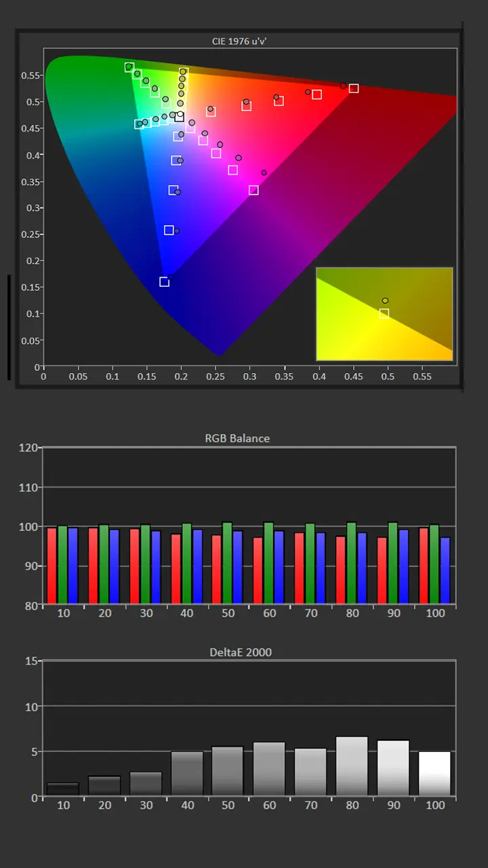This screenshot has height=868, width=488.
Task: Select the green primary target square in CIE chart
Action: pos(129,67)
